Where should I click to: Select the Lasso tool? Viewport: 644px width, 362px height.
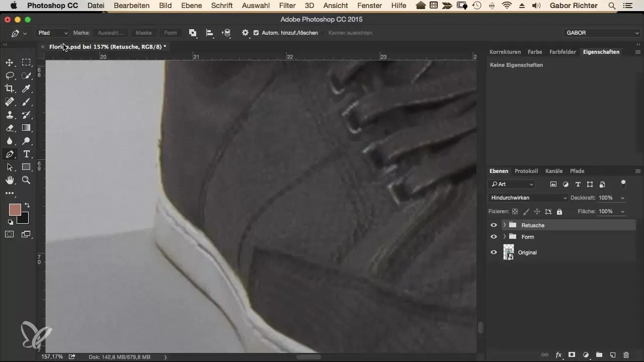tap(9, 76)
